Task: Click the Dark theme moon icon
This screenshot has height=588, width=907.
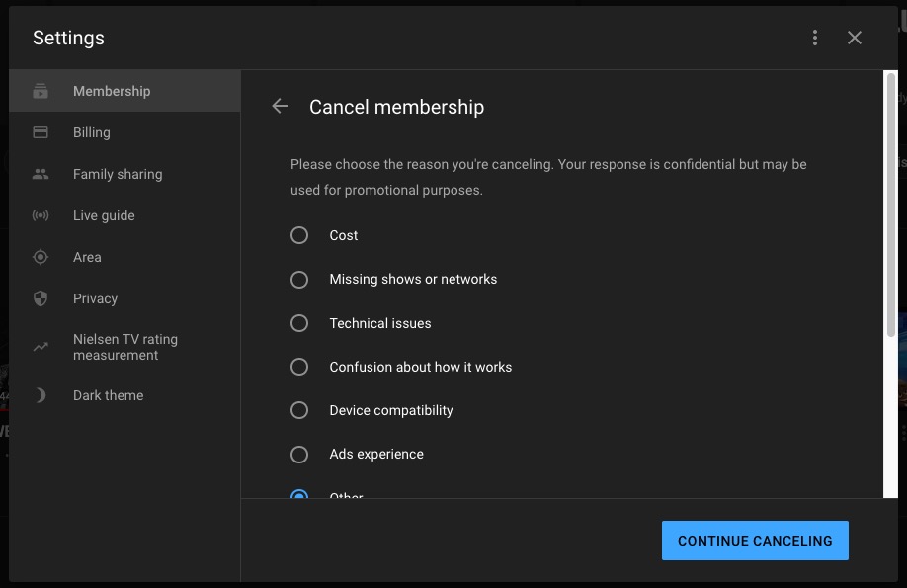Action: [x=41, y=395]
